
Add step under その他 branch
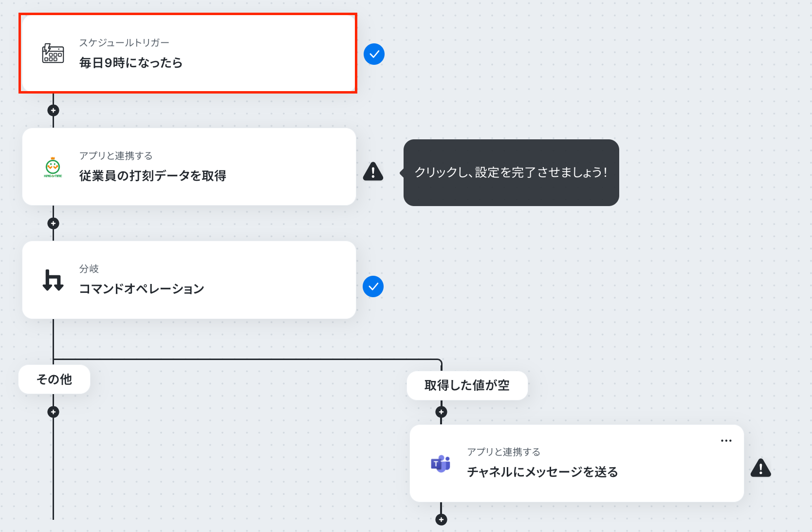click(53, 412)
